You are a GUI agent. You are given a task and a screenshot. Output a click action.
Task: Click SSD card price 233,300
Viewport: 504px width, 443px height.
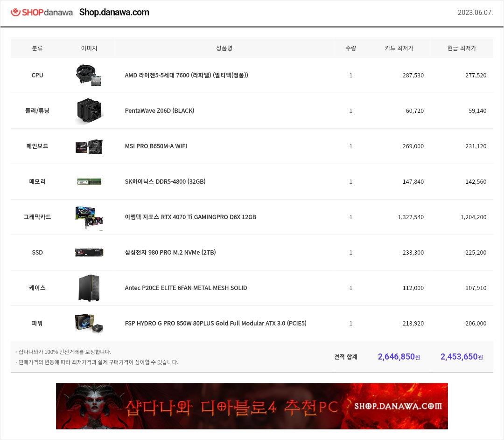pyautogui.click(x=413, y=252)
